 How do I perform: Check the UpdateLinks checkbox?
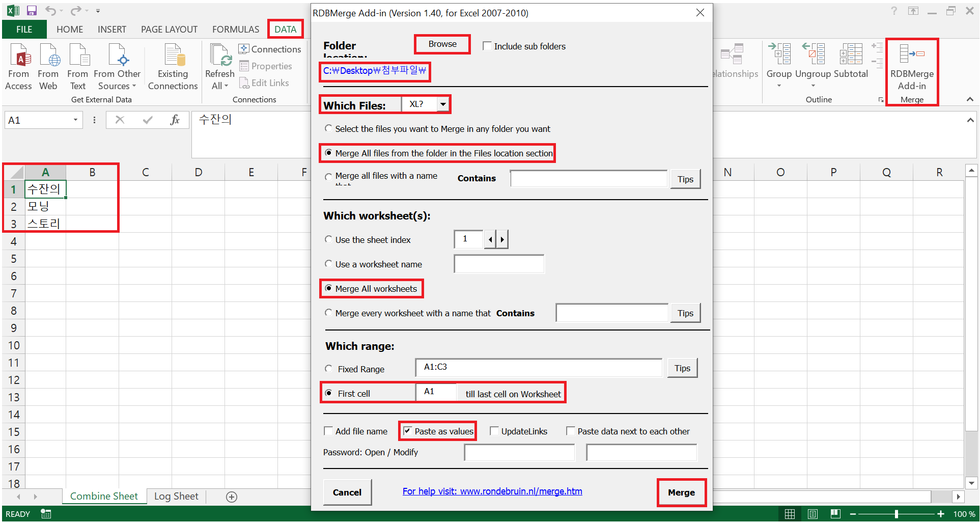(x=494, y=431)
